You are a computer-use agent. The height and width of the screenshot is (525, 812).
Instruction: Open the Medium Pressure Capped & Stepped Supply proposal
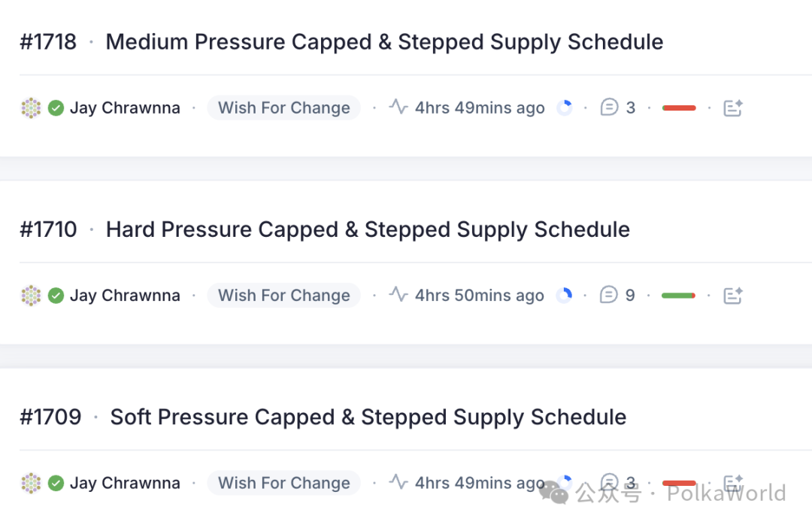pyautogui.click(x=384, y=42)
